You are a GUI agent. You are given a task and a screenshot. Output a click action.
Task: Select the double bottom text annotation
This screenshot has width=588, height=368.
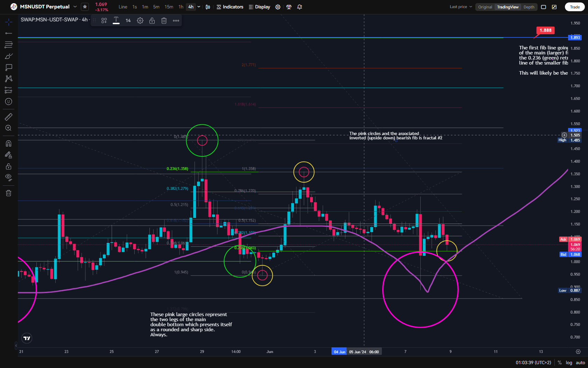191,325
